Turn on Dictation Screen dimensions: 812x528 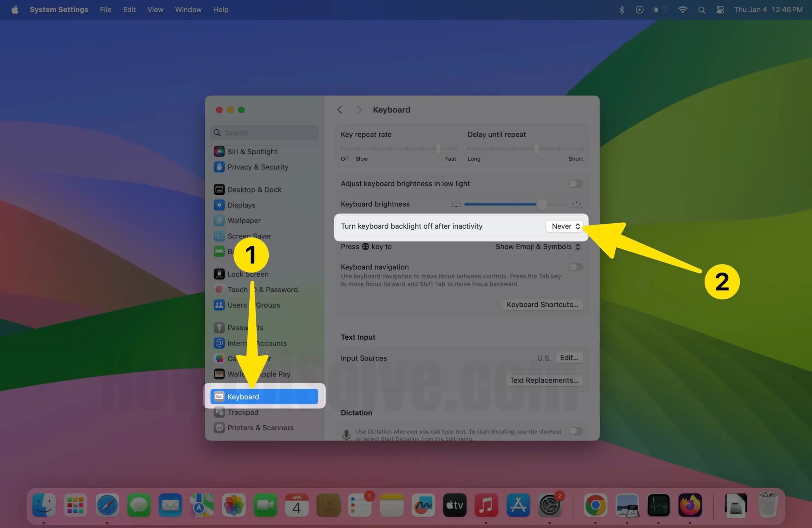pyautogui.click(x=576, y=431)
